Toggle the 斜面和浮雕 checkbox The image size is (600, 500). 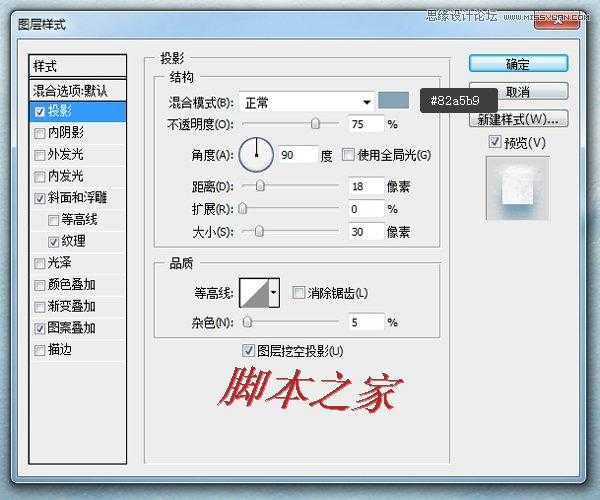tap(40, 199)
